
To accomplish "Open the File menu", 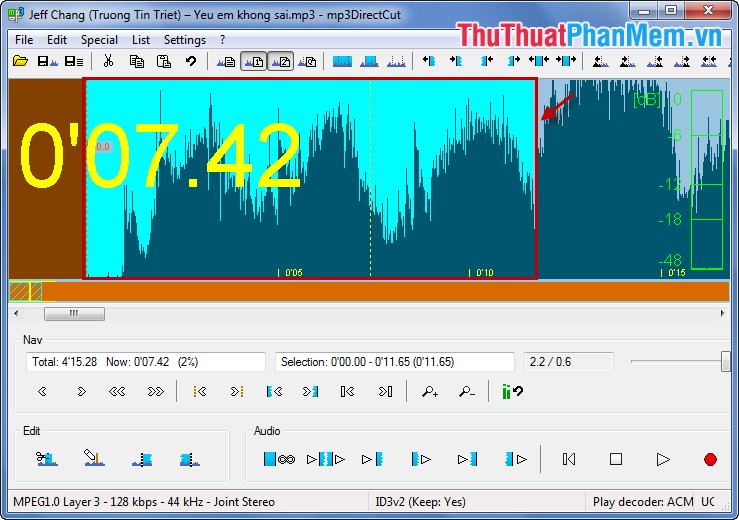I will [24, 40].
